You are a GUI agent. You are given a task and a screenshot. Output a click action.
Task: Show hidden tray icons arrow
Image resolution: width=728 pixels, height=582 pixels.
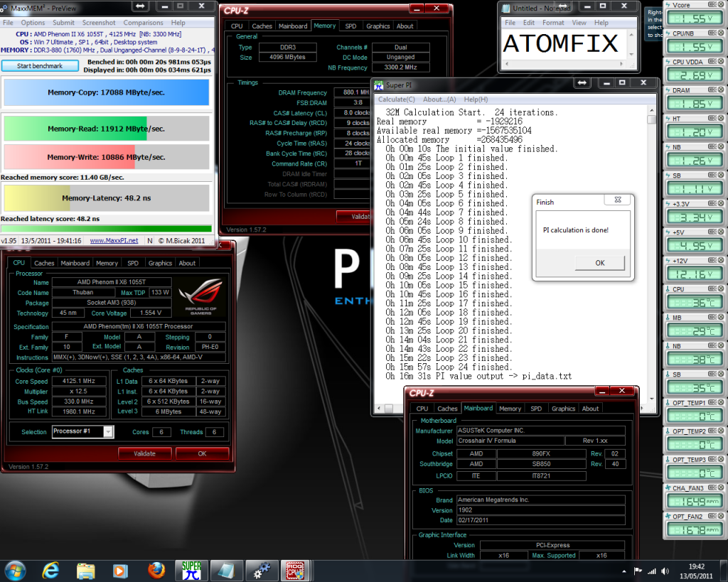(x=624, y=571)
